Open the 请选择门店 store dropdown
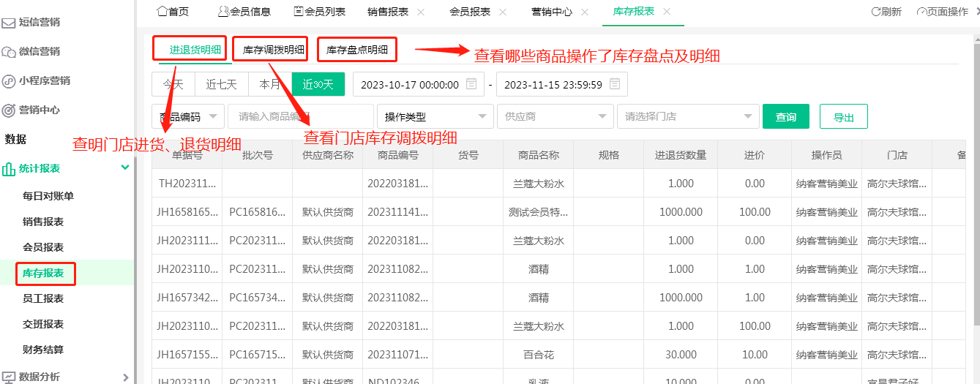This screenshot has height=384, width=980. click(688, 116)
